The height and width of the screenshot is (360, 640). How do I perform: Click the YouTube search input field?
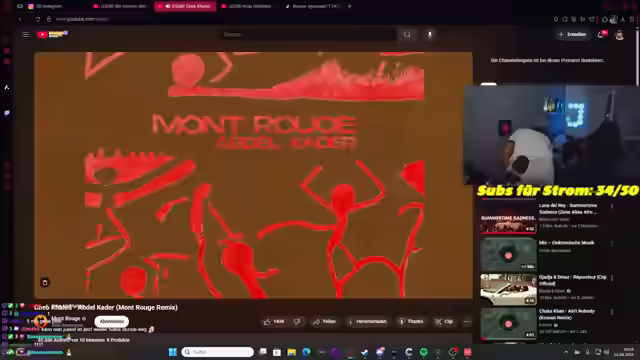(x=309, y=35)
